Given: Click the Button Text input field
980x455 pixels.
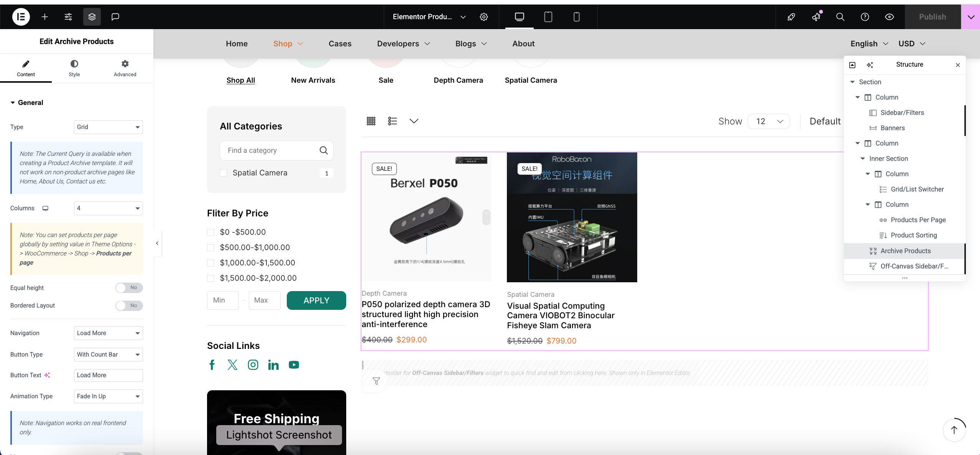Looking at the screenshot, I should 109,375.
